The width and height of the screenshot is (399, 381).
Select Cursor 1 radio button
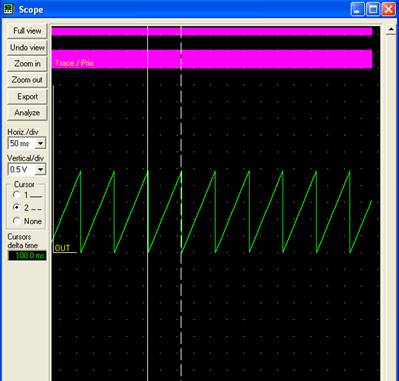coord(16,195)
